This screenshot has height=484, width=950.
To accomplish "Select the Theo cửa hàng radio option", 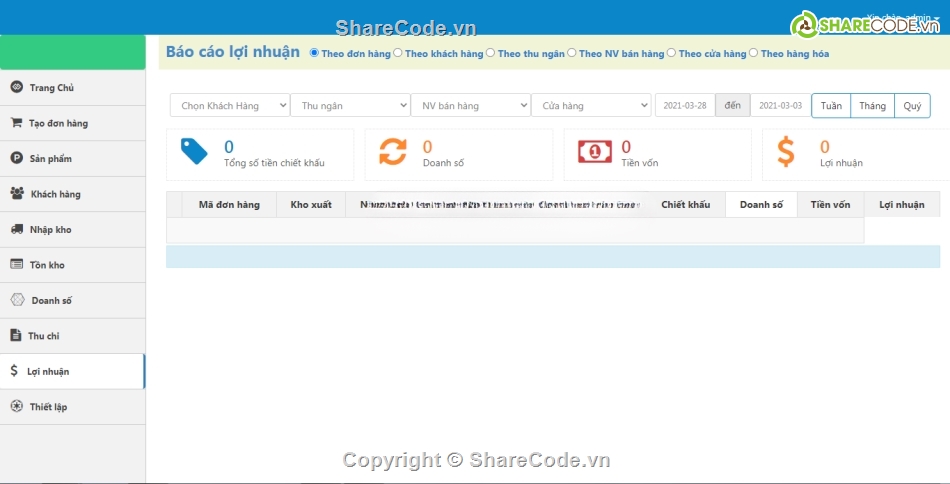I will [x=671, y=53].
